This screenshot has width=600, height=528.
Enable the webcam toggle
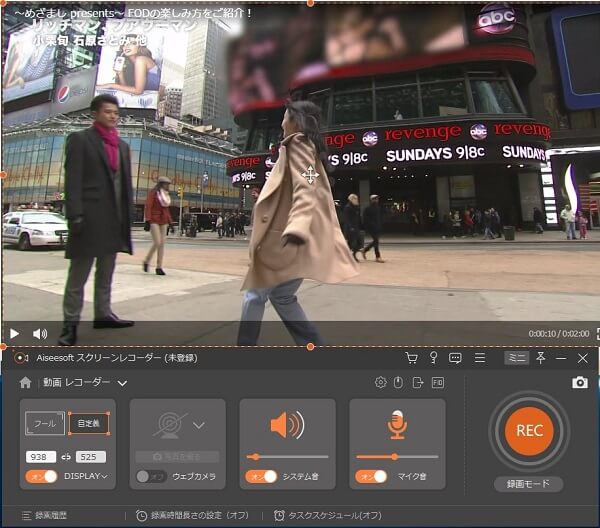[x=152, y=476]
